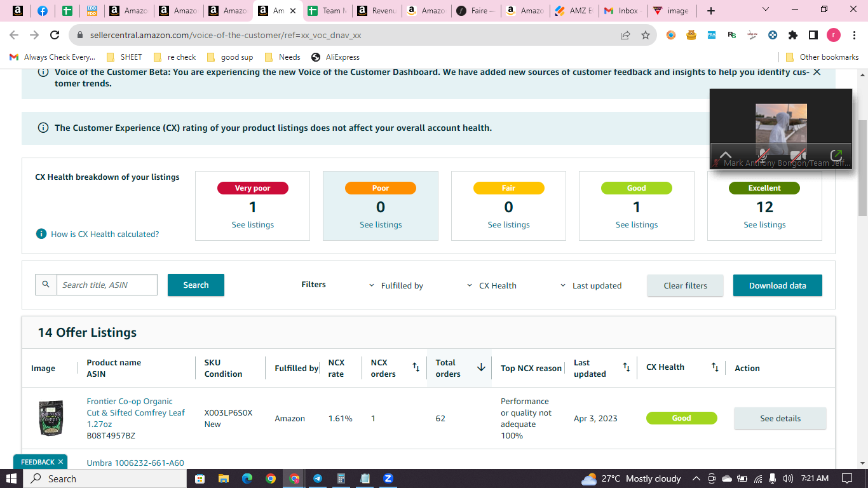Focus the Search title, ASIN field
Screen dimensions: 868x488
[107, 285]
